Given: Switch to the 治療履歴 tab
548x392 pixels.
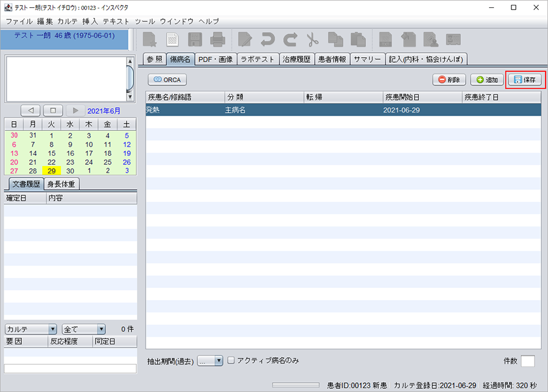Looking at the screenshot, I should click(x=297, y=59).
